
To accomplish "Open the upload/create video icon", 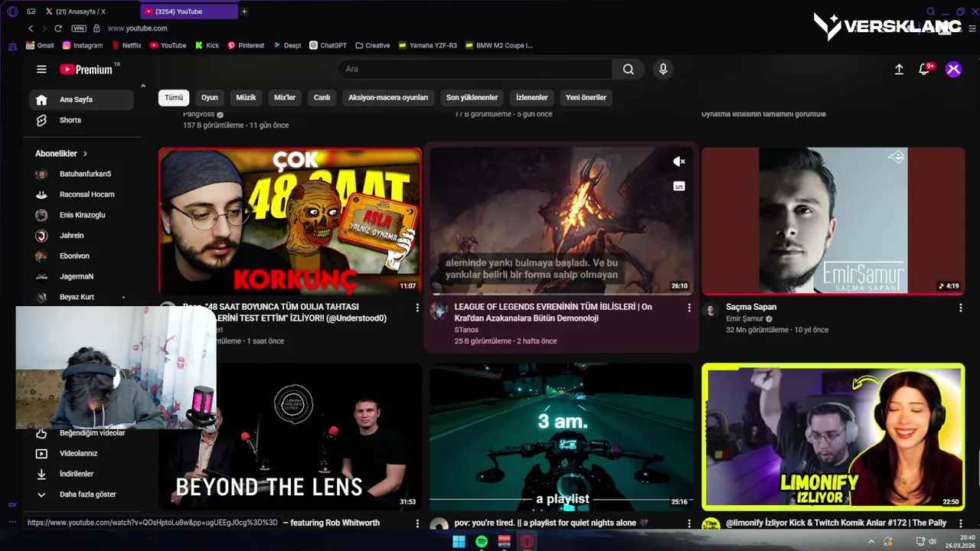I will point(899,69).
